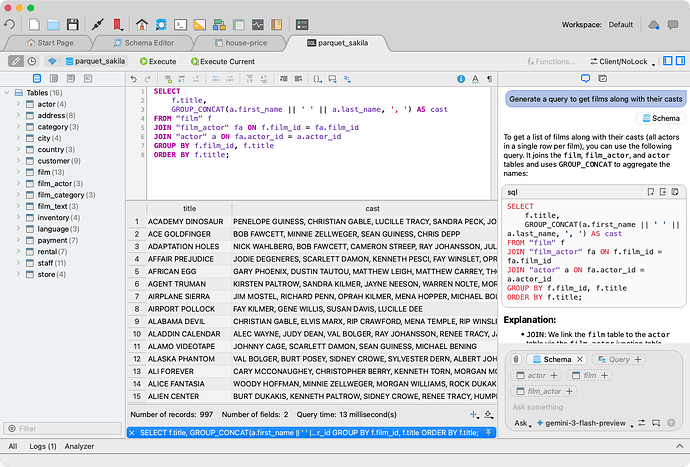The width and height of the screenshot is (690, 467).
Task: Select the checklist panel tab beside chat
Action: pos(602,78)
